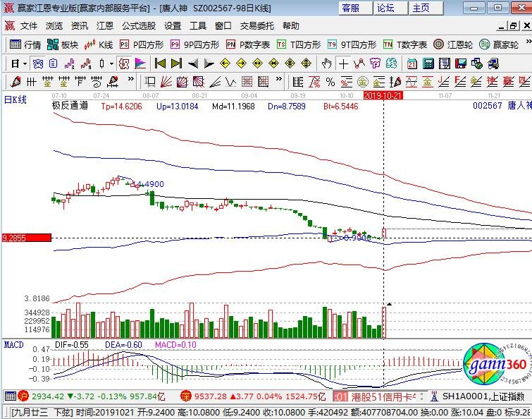The image size is (532, 419).
Task: Open the 文件 menu
Action: tap(29, 26)
